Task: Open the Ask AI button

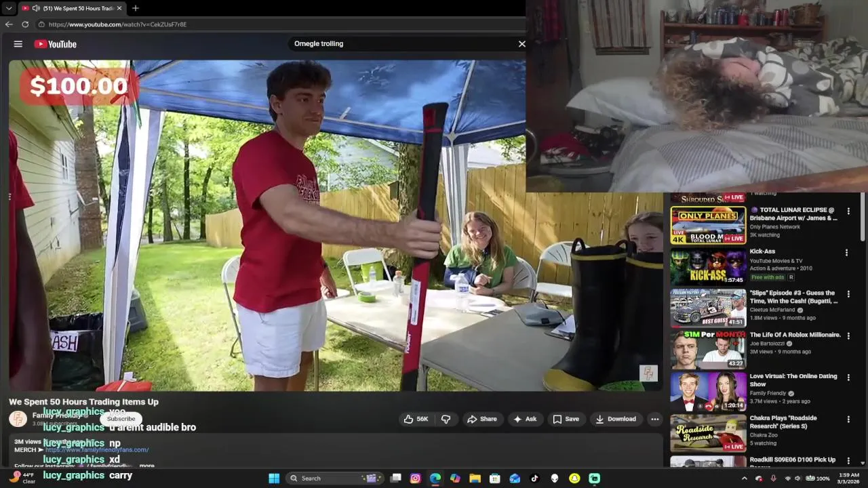Action: [x=525, y=419]
